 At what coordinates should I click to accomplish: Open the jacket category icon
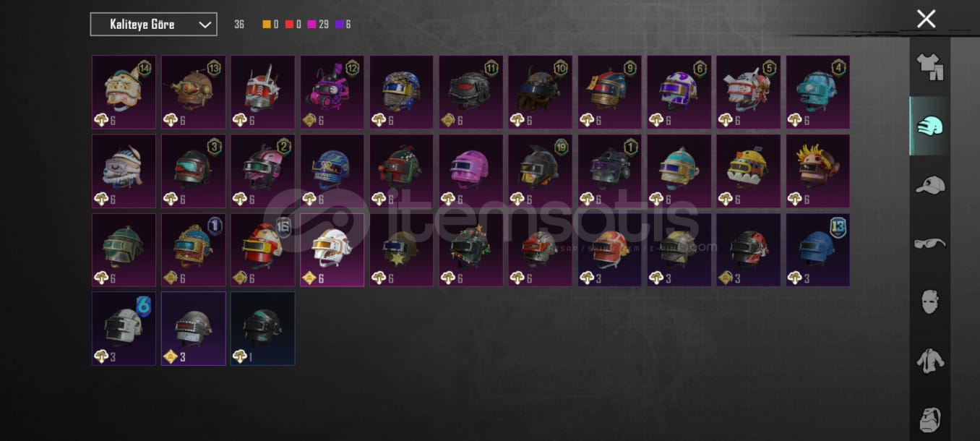click(x=930, y=360)
